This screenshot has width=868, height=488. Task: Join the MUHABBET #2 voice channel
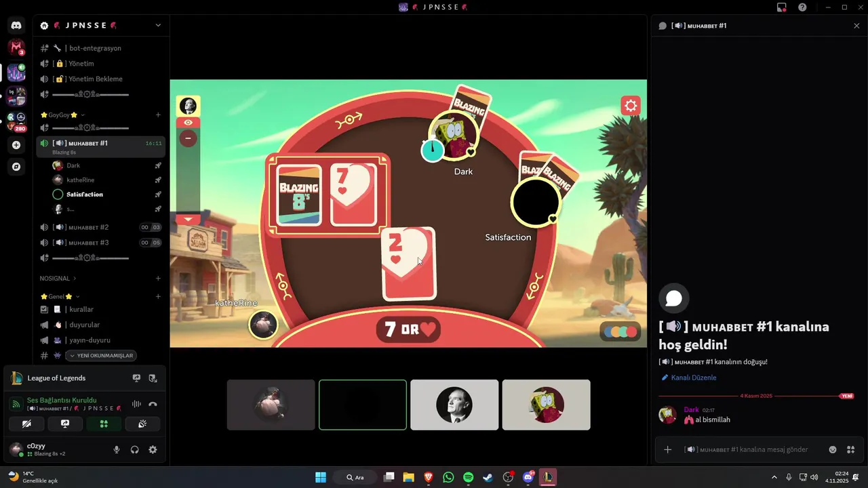[x=101, y=227]
